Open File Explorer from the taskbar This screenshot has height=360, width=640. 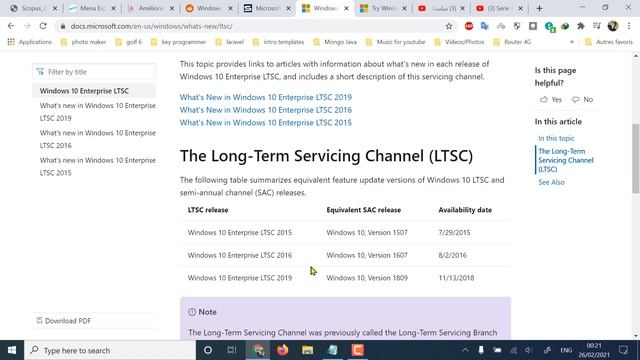[307, 350]
